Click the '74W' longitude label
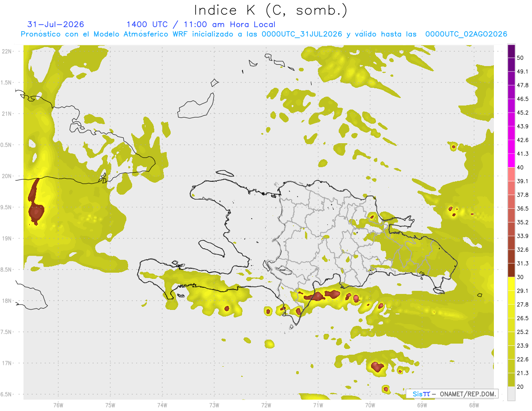532x411 pixels. coord(162,405)
